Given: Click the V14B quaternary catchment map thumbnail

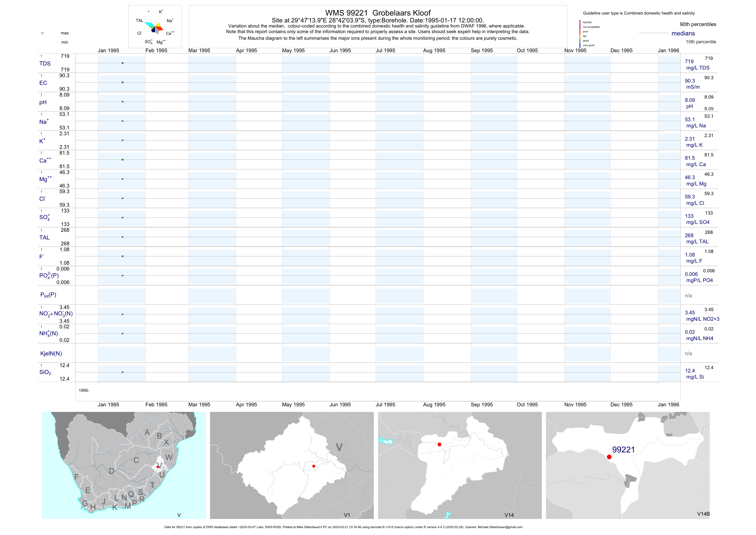Looking at the screenshot, I should click(628, 465).
